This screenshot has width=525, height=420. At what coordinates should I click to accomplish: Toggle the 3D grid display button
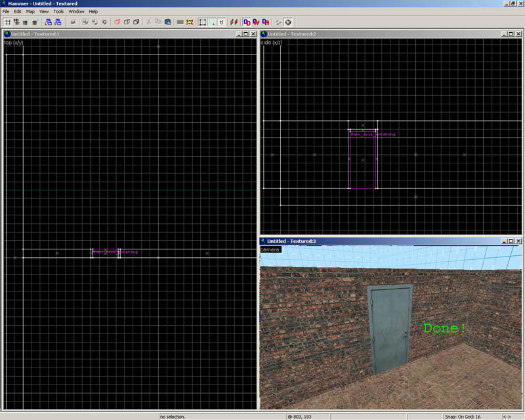click(16, 22)
